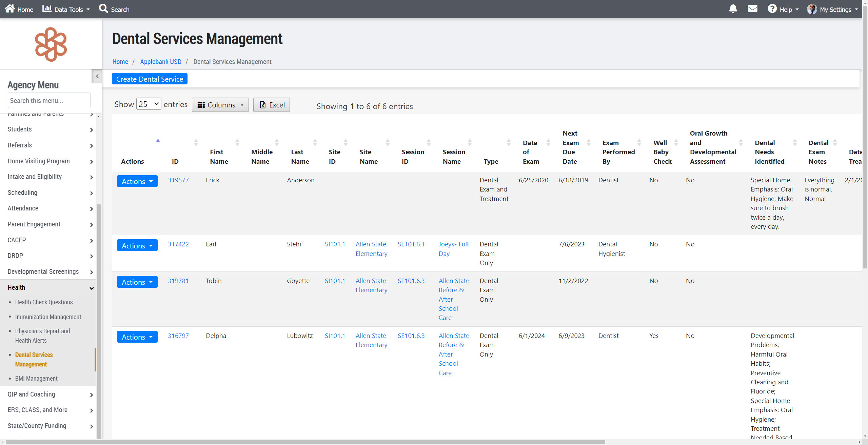Image resolution: width=868 pixels, height=445 pixels.
Task: Open the Columns visibility dropdown
Action: 220,105
